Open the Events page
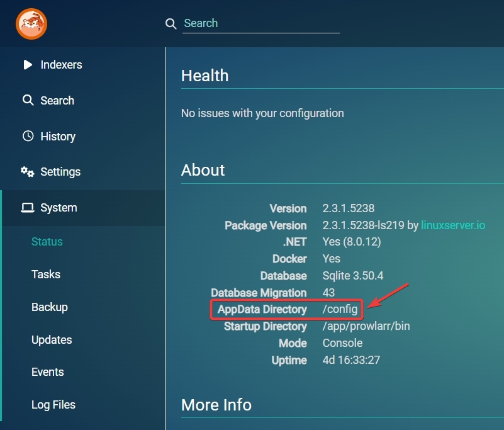504x430 pixels. tap(48, 372)
